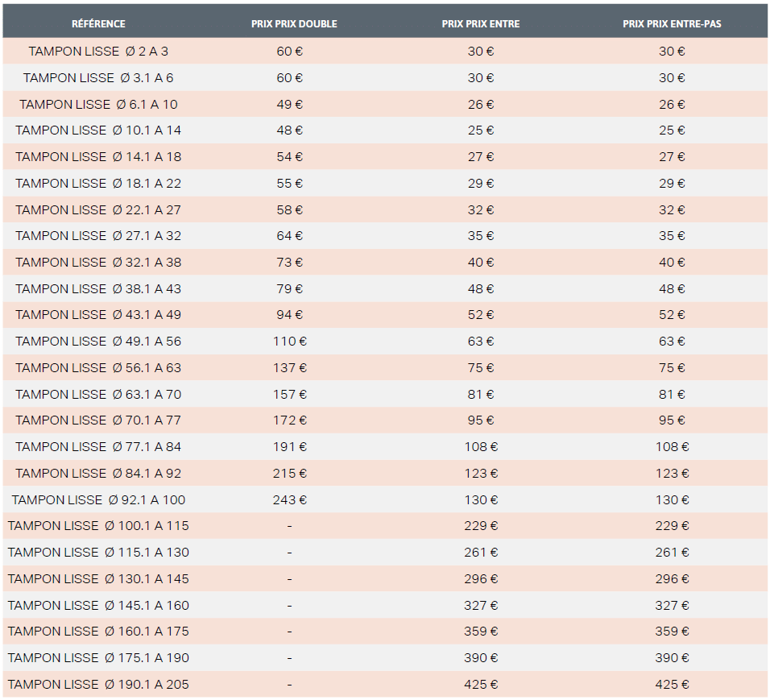The width and height of the screenshot is (770, 700).
Task: Click the 327 € price in the ENTRE-PAS column
Action: [x=672, y=606]
